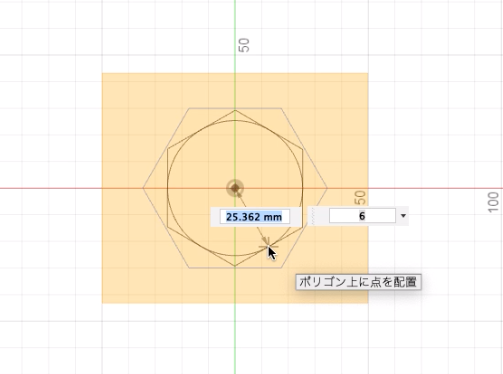Click the green vertical axis line

235,333
